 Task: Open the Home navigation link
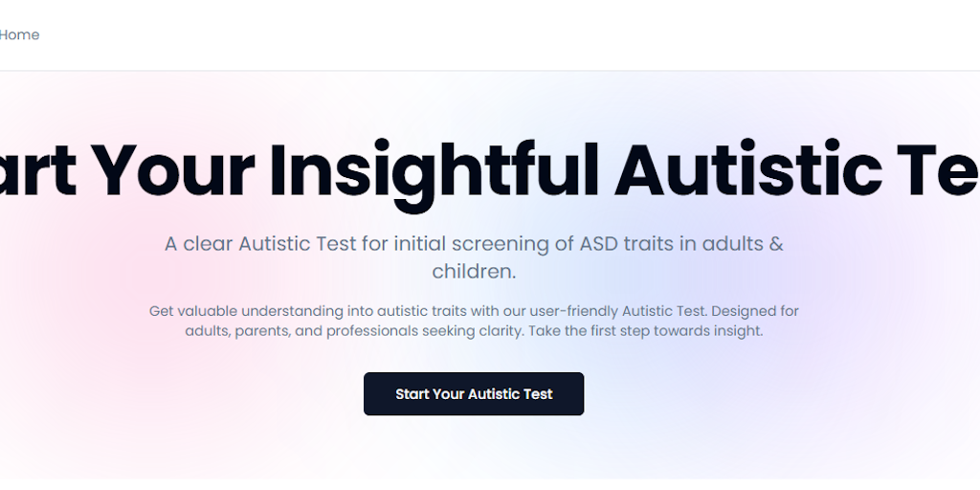19,35
